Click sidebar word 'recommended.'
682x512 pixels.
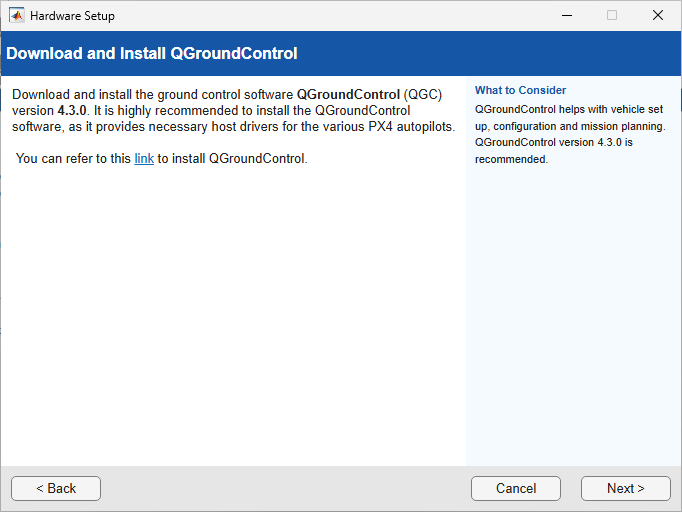511,159
